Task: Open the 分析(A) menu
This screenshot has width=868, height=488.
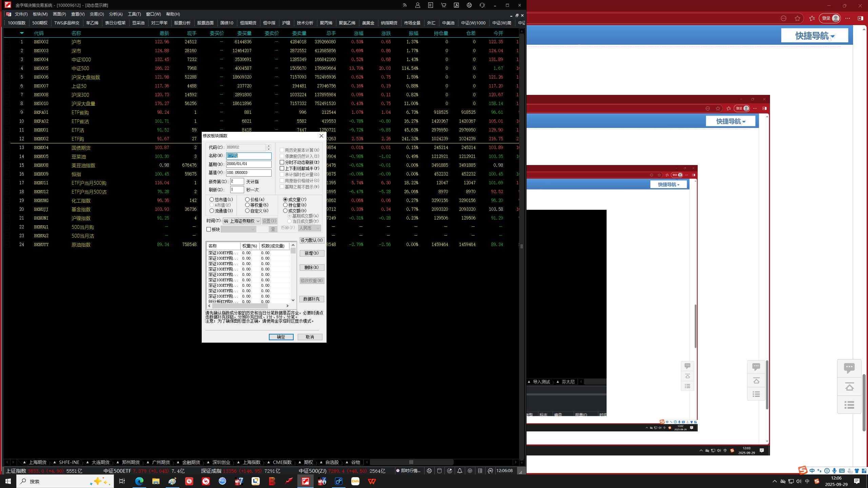Action: coord(116,14)
